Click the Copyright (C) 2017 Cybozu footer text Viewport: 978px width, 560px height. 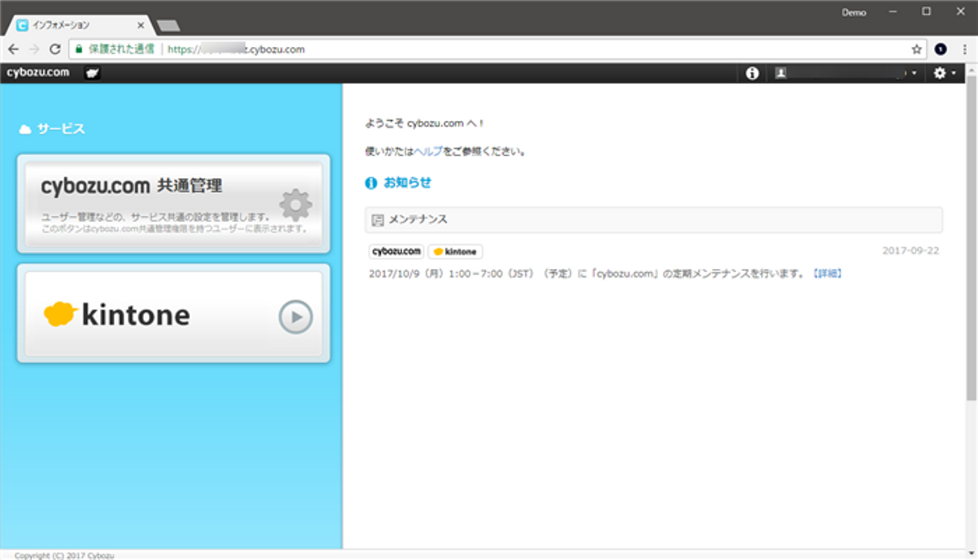pos(65,555)
